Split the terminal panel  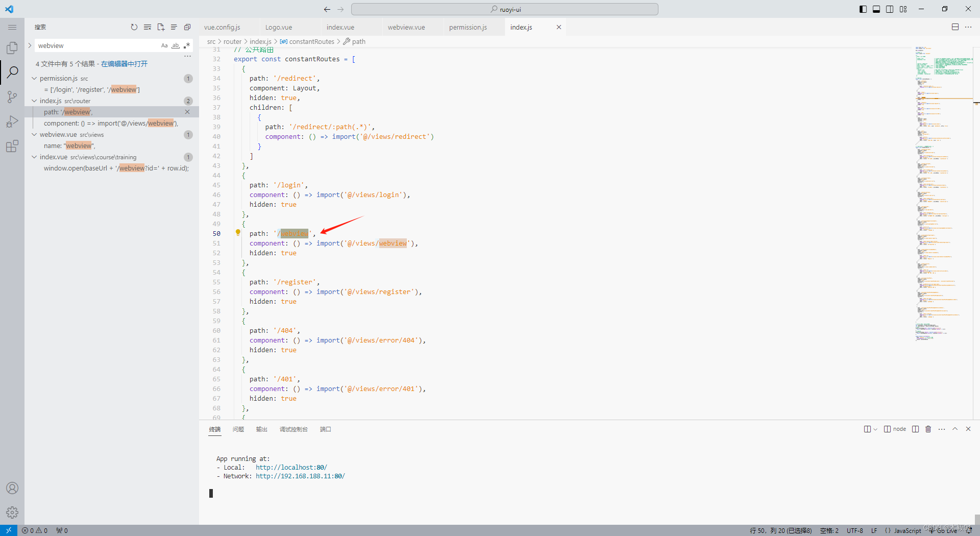pos(916,429)
